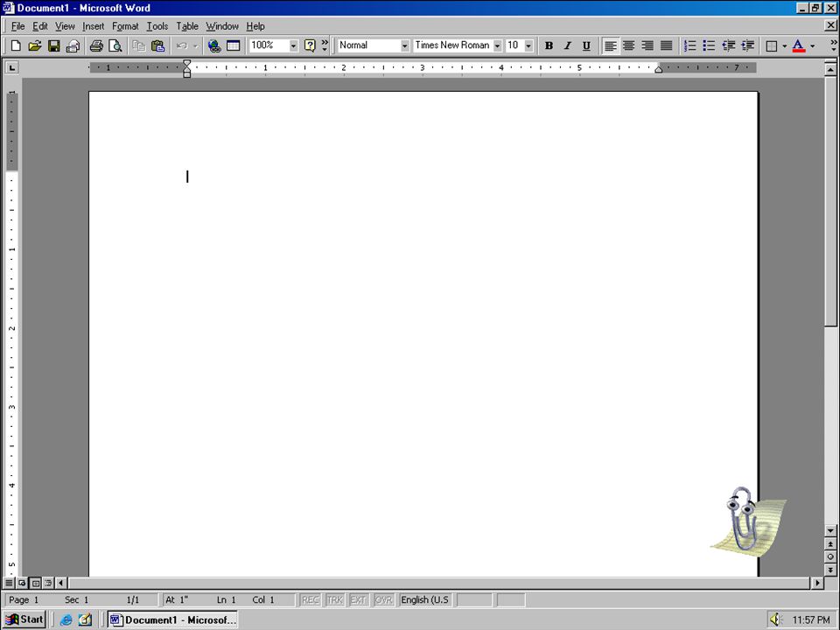The height and width of the screenshot is (630, 840).
Task: Open the Style 'Normal' dropdown
Action: pos(404,45)
